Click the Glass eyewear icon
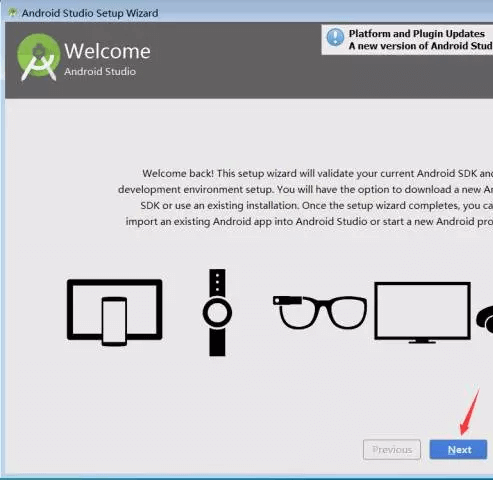Screen dimensions: 493x480 click(320, 312)
